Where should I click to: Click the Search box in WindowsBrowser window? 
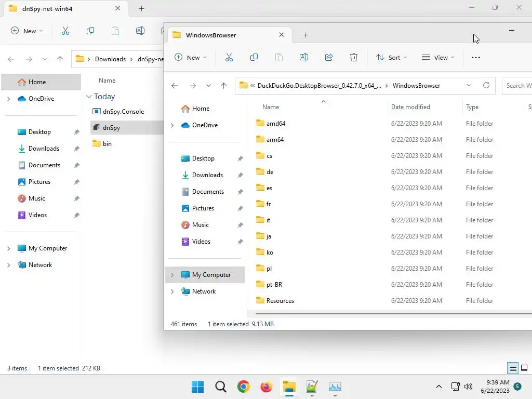[x=517, y=86]
